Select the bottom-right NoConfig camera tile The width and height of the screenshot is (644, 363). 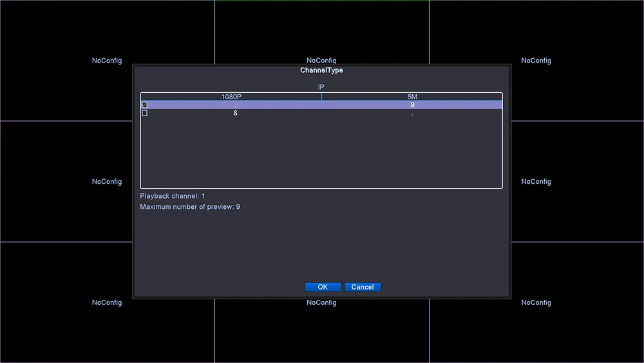pyautogui.click(x=536, y=302)
